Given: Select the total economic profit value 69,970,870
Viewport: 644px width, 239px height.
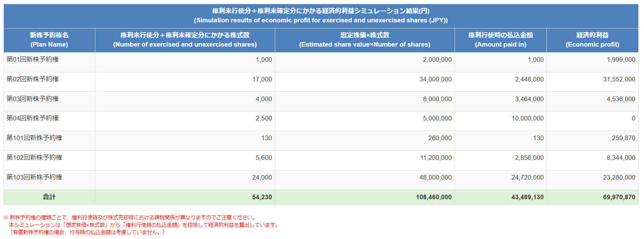Looking at the screenshot, I should [x=619, y=197].
